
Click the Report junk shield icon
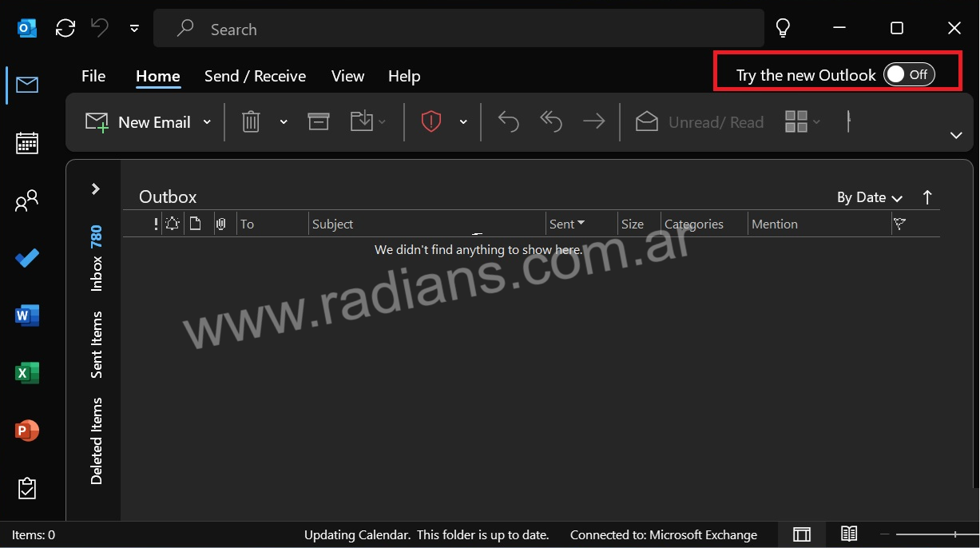(x=431, y=121)
